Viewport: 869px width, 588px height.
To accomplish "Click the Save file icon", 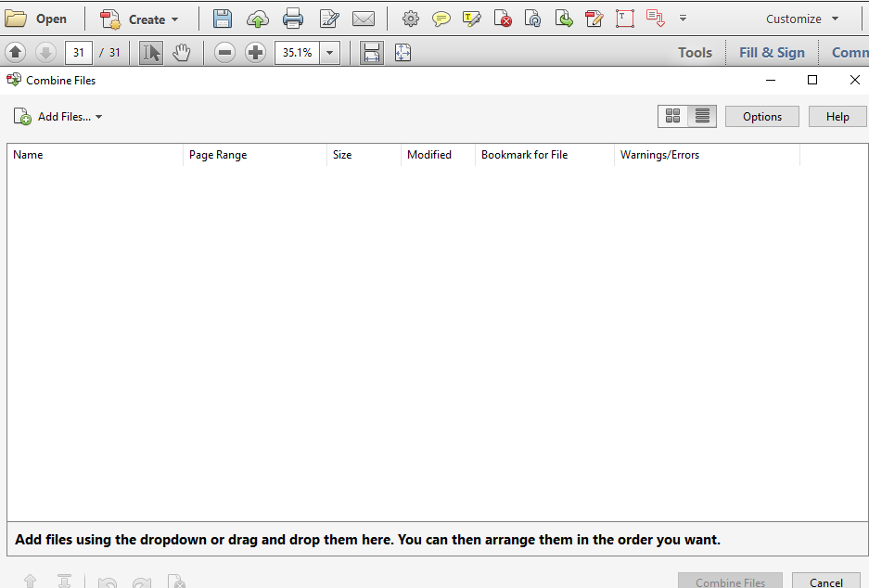I will pos(223,19).
